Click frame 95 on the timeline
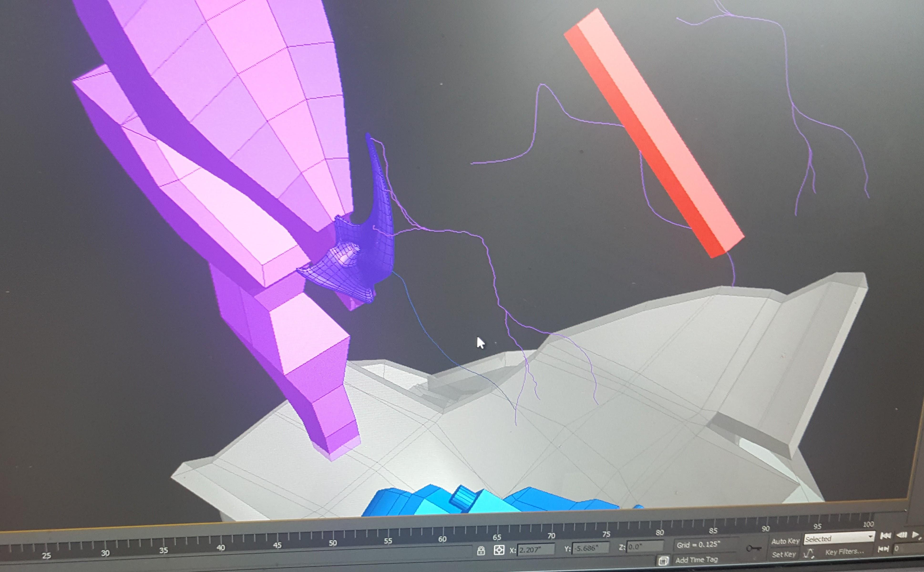 pyautogui.click(x=817, y=527)
